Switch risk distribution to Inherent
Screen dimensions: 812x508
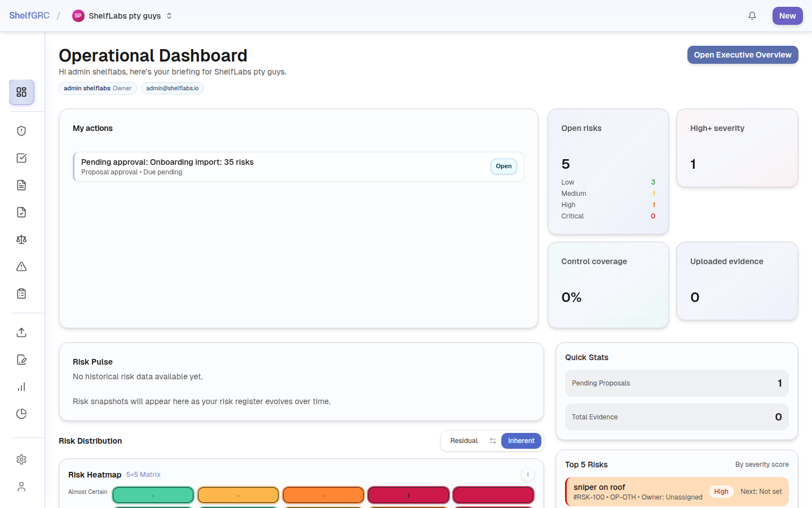click(x=521, y=441)
